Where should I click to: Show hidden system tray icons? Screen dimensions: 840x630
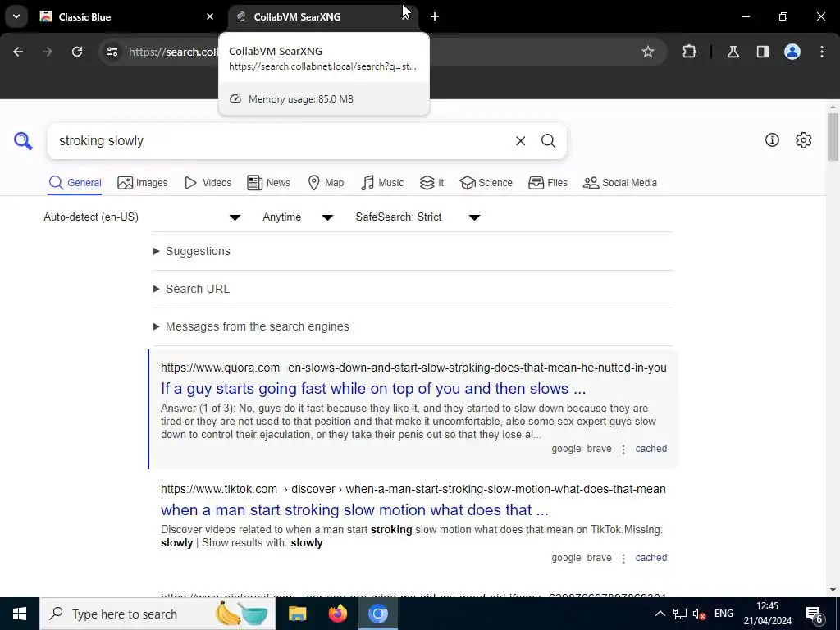click(x=660, y=614)
